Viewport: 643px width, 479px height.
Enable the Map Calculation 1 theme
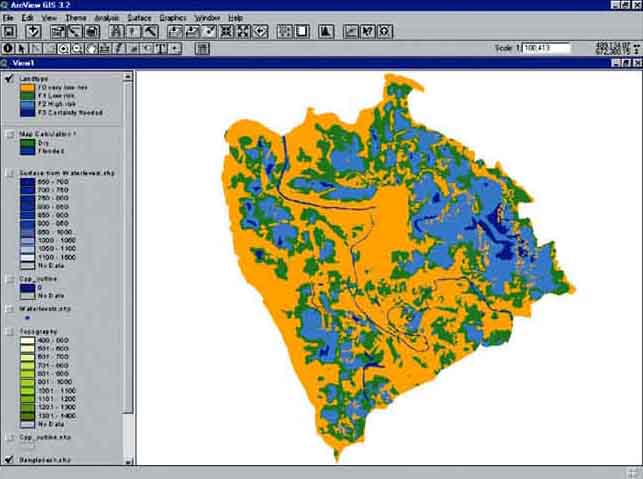tap(8, 132)
